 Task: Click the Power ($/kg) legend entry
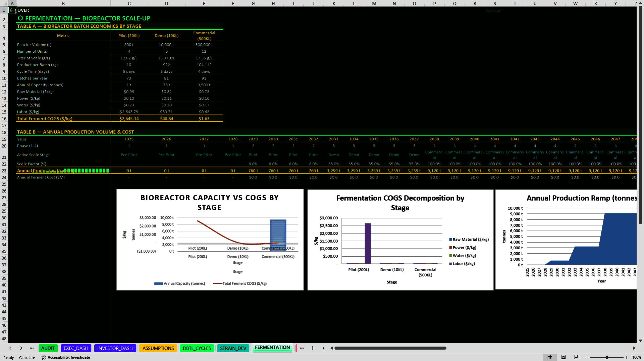(463, 248)
